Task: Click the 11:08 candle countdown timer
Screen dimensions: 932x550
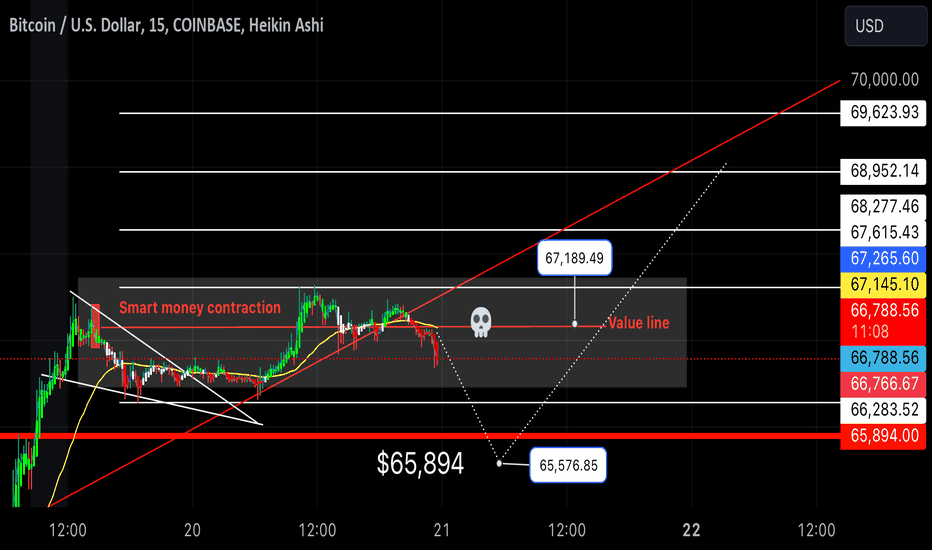Action: click(870, 332)
